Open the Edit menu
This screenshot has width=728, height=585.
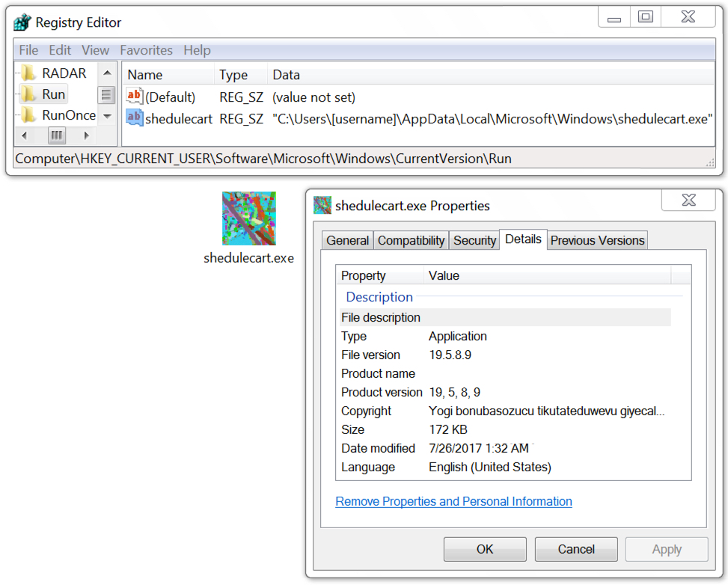pos(60,50)
